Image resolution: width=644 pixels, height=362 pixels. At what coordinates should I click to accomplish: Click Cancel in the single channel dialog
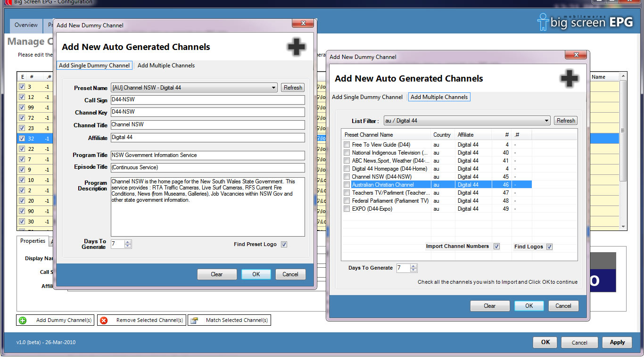pos(290,274)
